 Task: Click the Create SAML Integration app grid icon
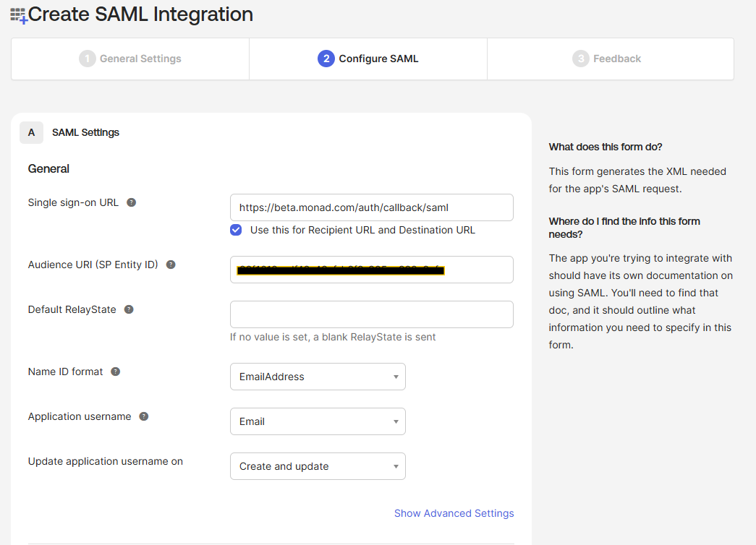point(18,15)
